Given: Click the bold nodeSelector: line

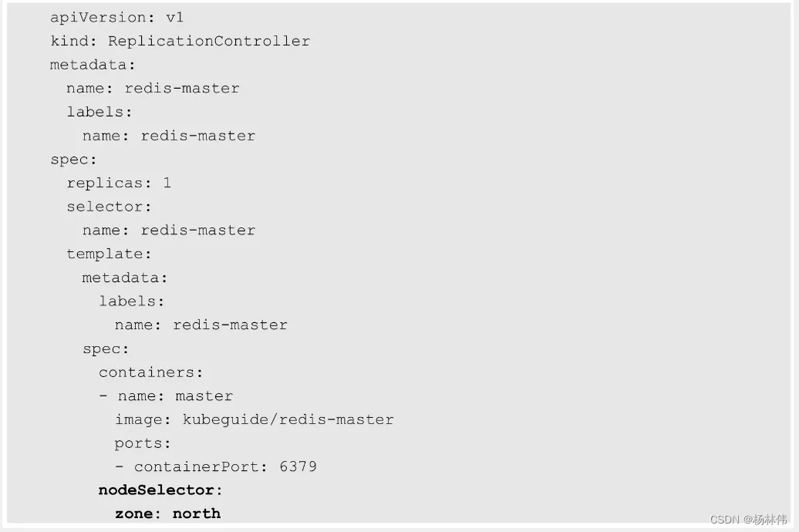Looking at the screenshot, I should click(x=160, y=490).
